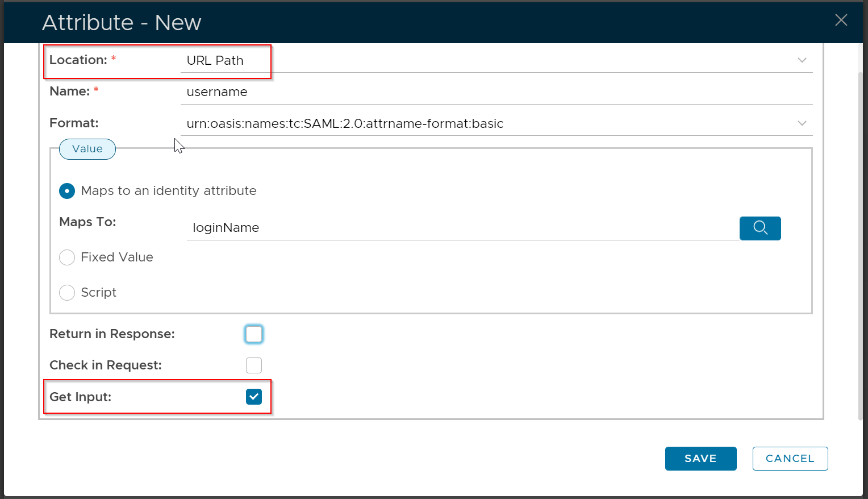
Task: Click the Maps To search magnifier button
Action: pyautogui.click(x=759, y=228)
